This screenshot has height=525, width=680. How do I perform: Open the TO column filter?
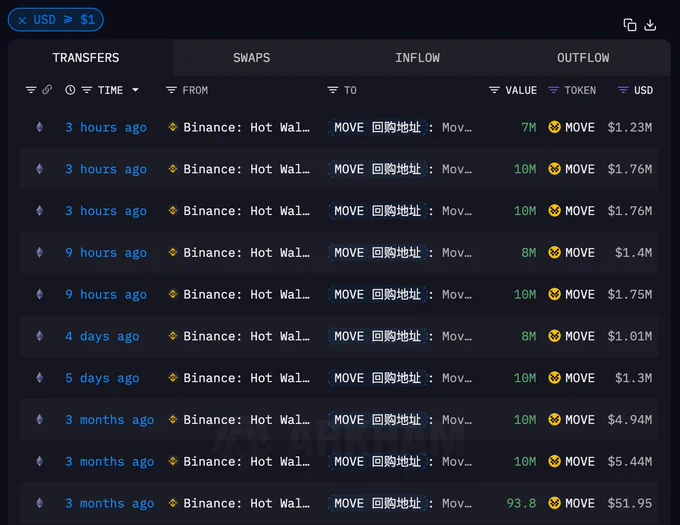(x=333, y=90)
